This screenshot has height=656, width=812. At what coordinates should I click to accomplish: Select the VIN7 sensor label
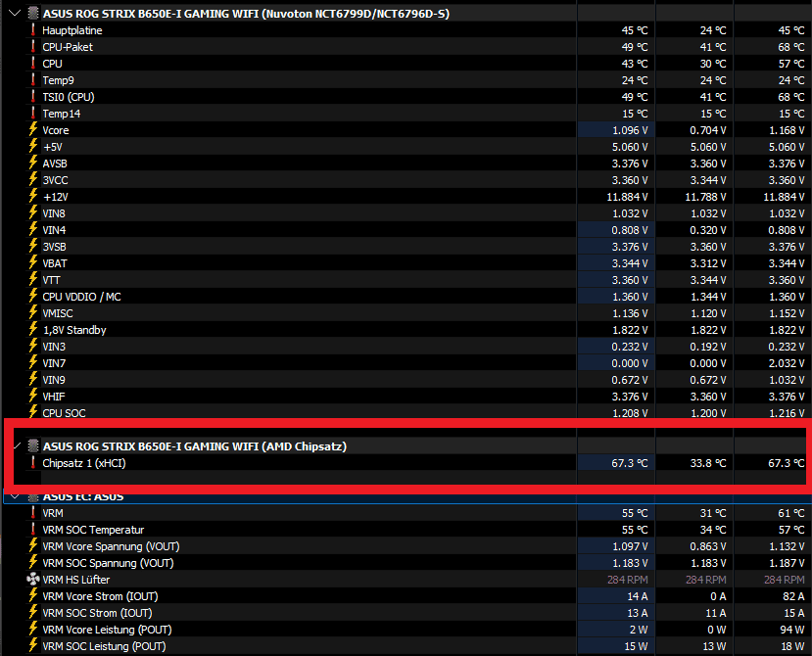coord(54,363)
